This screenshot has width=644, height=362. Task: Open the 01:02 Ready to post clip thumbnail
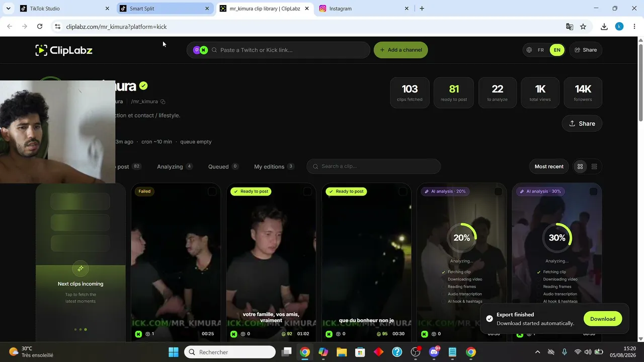[271, 261]
